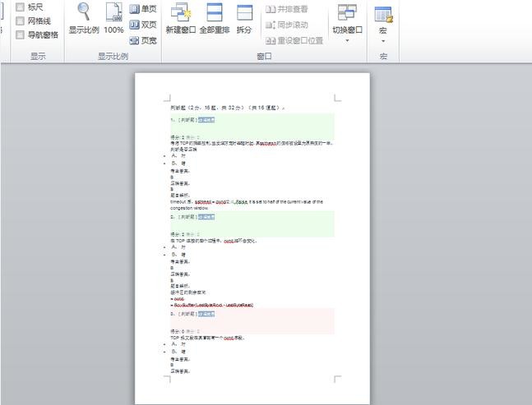532x405 pixels.
Task: Click the document title line 判断题
Action: pos(226,108)
